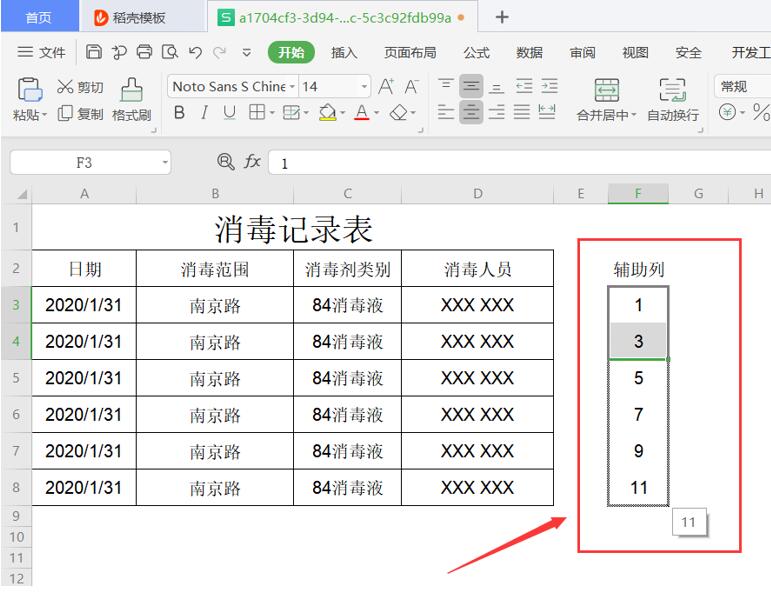
Task: Expand the fill color dropdown arrow
Action: point(342,113)
